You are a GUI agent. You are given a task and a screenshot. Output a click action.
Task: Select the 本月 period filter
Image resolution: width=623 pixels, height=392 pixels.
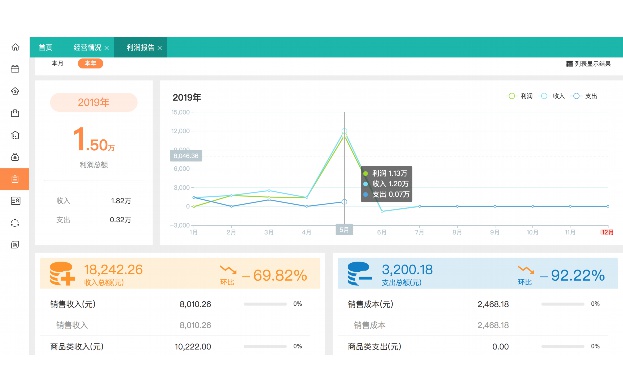(x=57, y=63)
